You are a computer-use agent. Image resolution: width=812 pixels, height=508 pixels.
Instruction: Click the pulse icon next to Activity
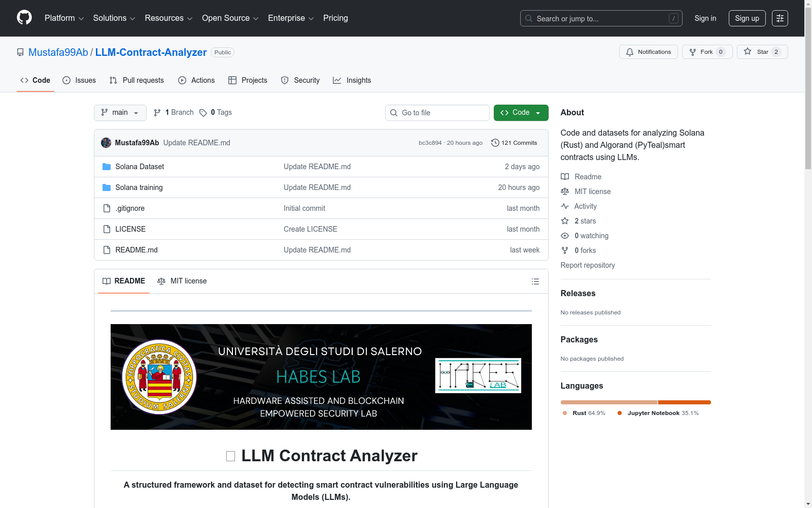tap(565, 206)
